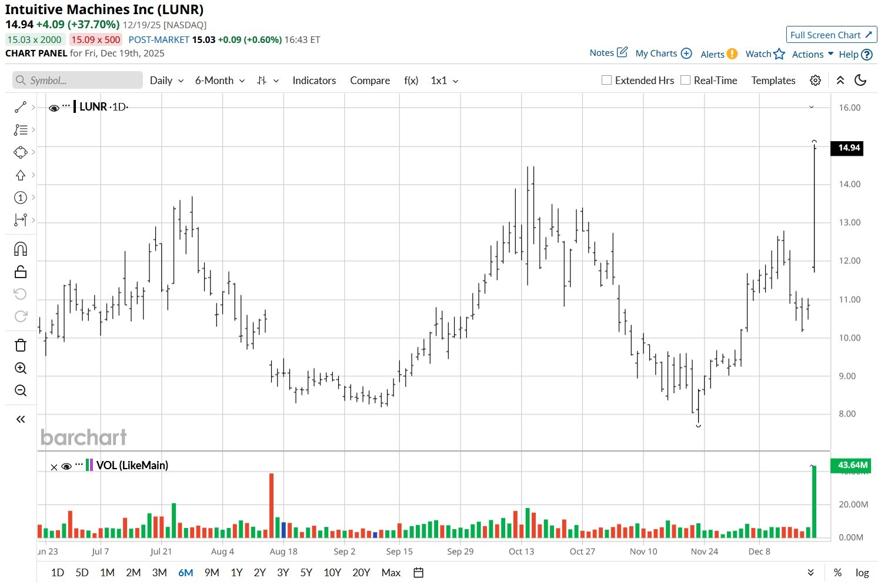881x588 pixels.
Task: Select the 9M time range
Action: click(212, 573)
